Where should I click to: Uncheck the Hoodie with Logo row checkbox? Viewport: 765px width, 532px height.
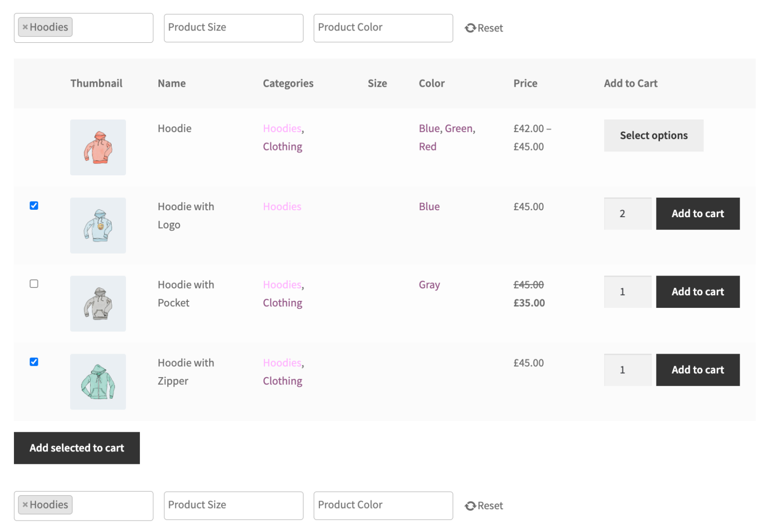[34, 205]
